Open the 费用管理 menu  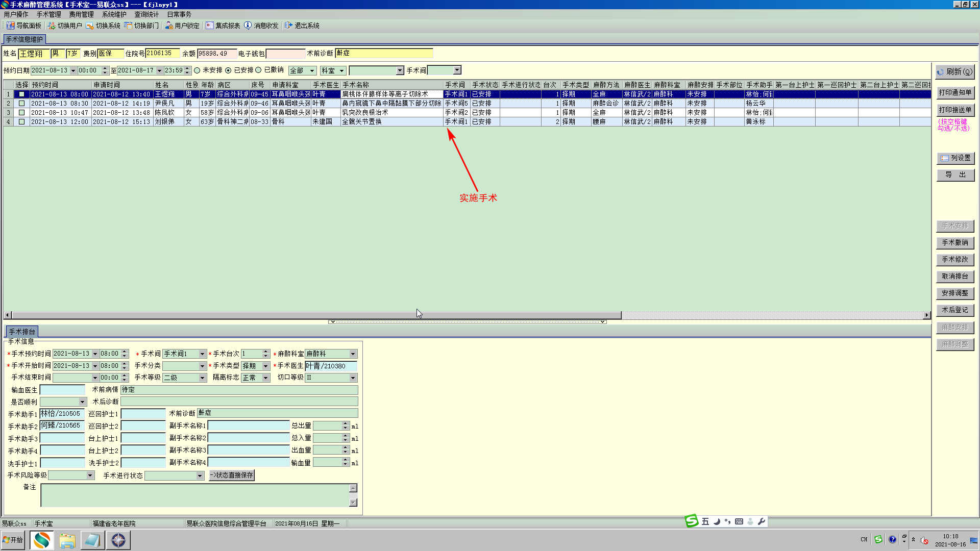pos(81,14)
